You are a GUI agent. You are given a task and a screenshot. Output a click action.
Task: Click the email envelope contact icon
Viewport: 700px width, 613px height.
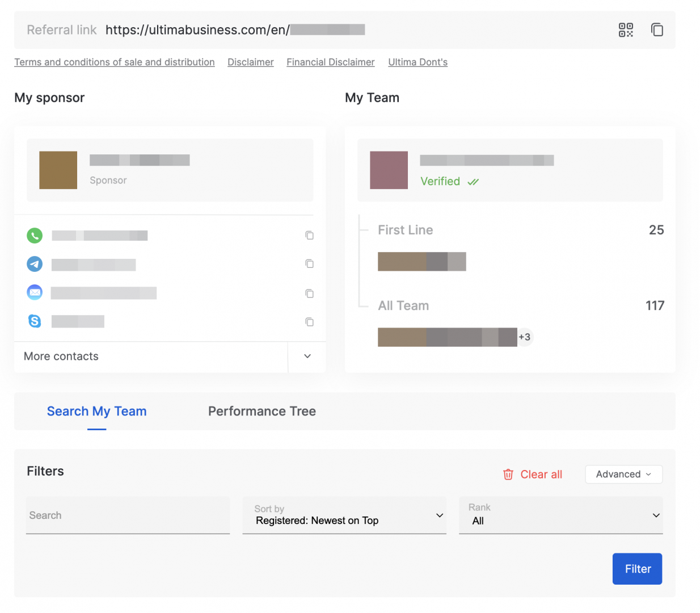tap(35, 292)
